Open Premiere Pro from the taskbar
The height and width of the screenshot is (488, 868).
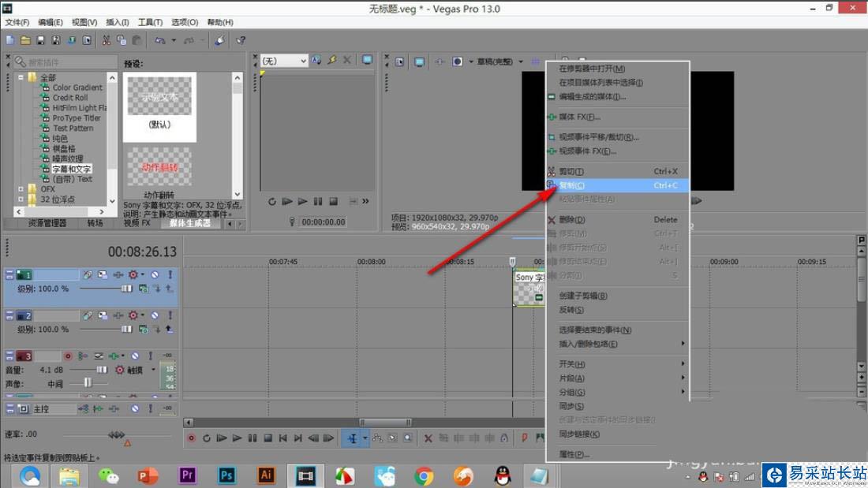187,475
